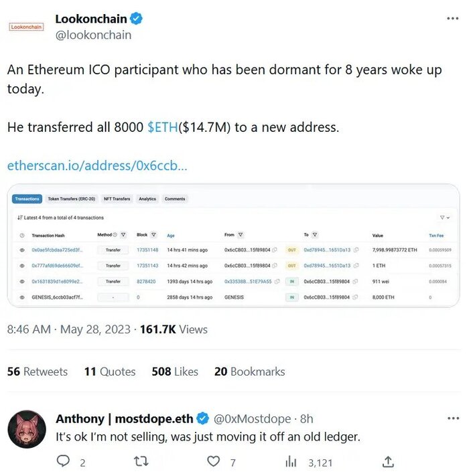Like Anthony's reply with the heart
This screenshot has height=476, width=469.
point(213,461)
